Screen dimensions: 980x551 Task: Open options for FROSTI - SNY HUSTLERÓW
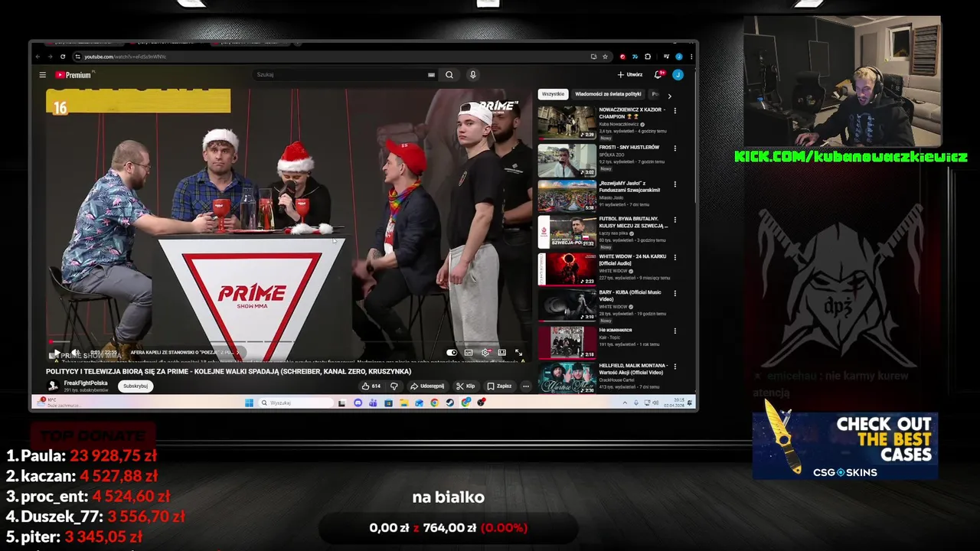(x=675, y=148)
